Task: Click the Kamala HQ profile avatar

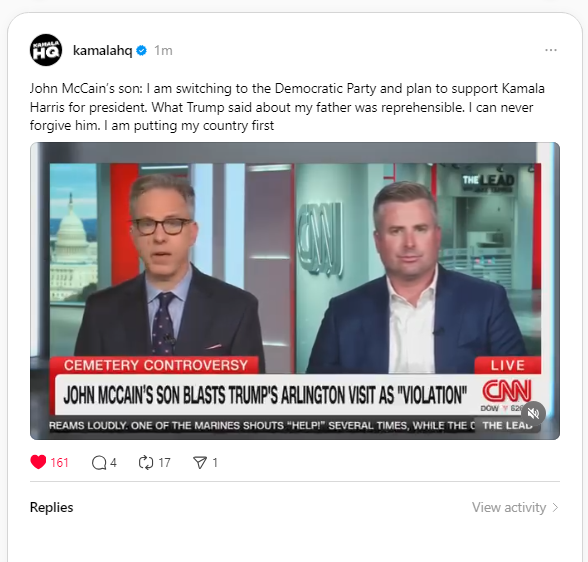Action: [46, 50]
